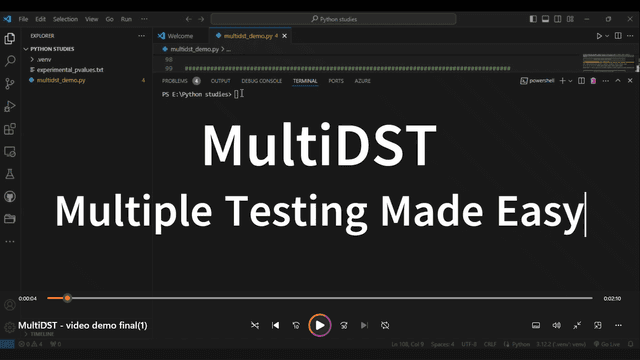Exit full screen in video player
The height and width of the screenshot is (360, 640).
(x=577, y=325)
